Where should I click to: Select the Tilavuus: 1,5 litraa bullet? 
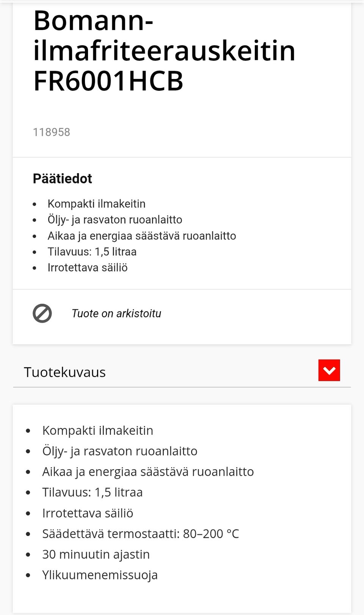(x=93, y=251)
